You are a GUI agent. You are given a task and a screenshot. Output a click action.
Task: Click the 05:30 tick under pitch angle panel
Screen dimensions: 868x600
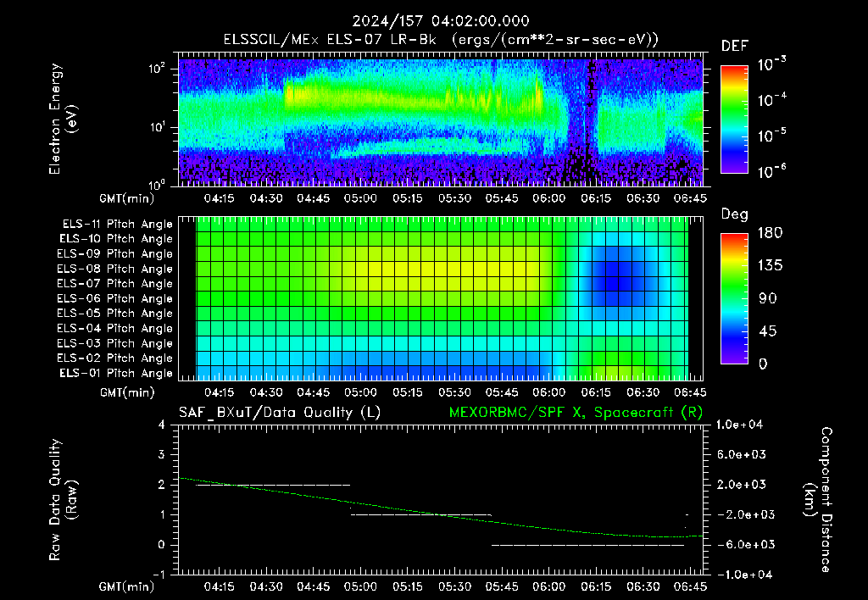tap(454, 392)
